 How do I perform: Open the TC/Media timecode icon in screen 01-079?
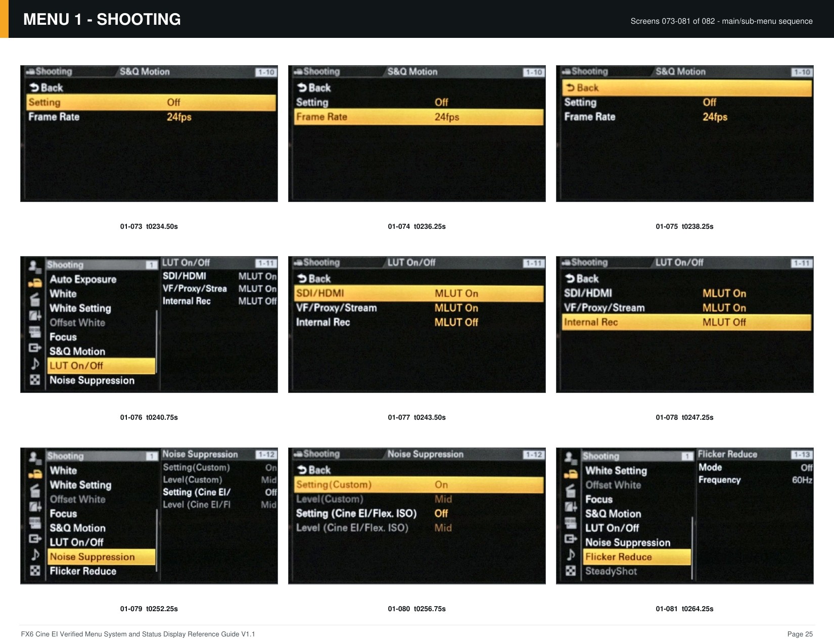pos(34,523)
